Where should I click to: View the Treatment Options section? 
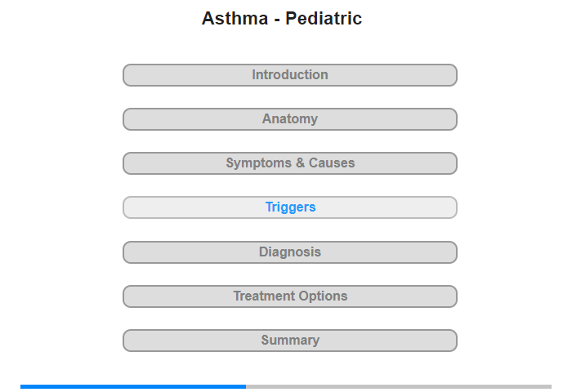290,296
